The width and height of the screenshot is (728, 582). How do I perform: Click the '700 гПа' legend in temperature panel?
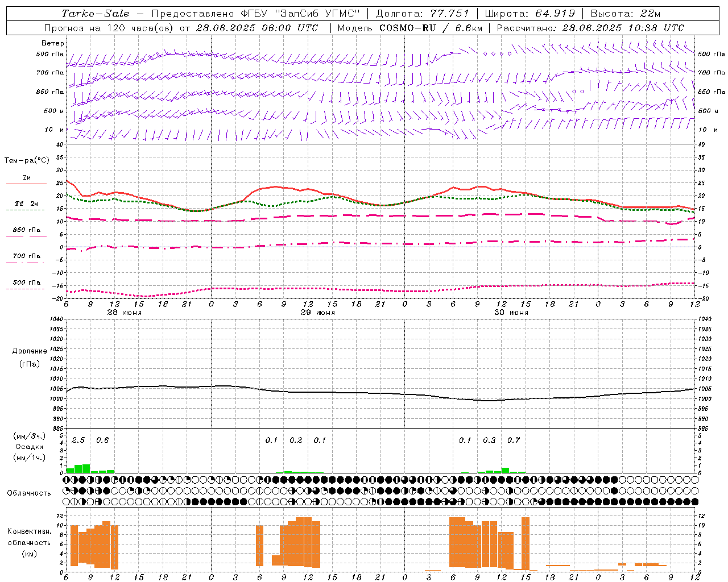[27, 256]
